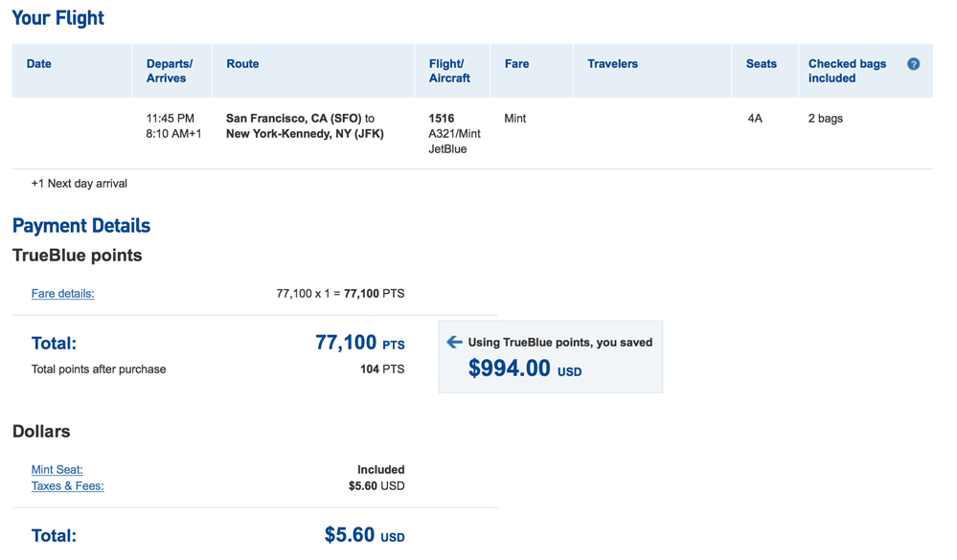Click the $994.00 USD savings amount

(x=525, y=369)
